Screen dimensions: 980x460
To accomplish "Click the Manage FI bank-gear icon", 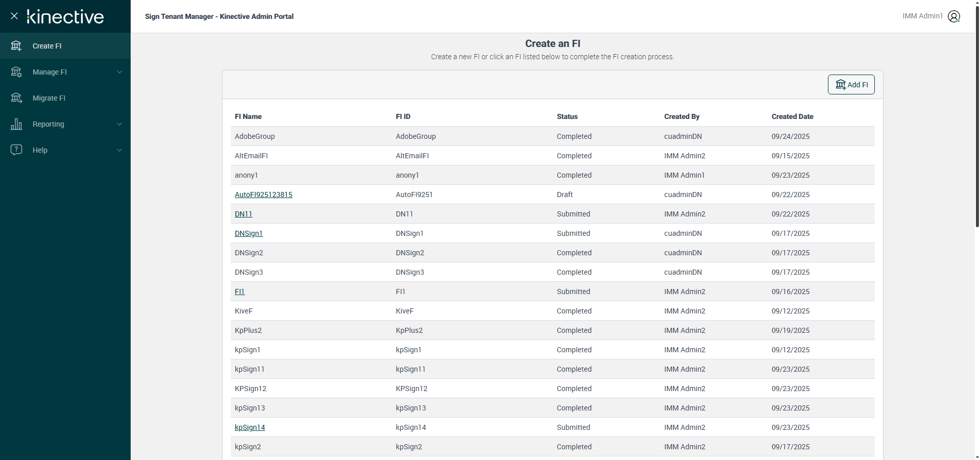I will pos(16,72).
